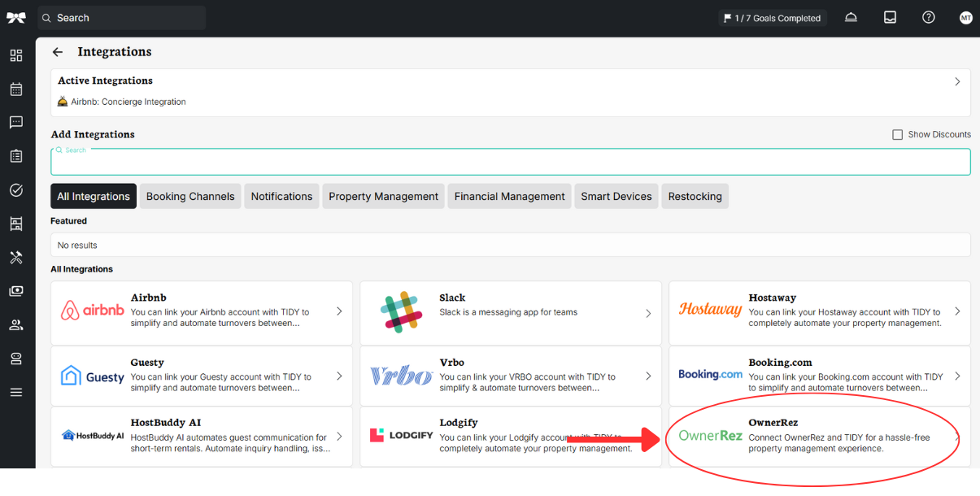Screen dimensions: 980x496
Task: Click the Slack description text
Action: tap(508, 312)
